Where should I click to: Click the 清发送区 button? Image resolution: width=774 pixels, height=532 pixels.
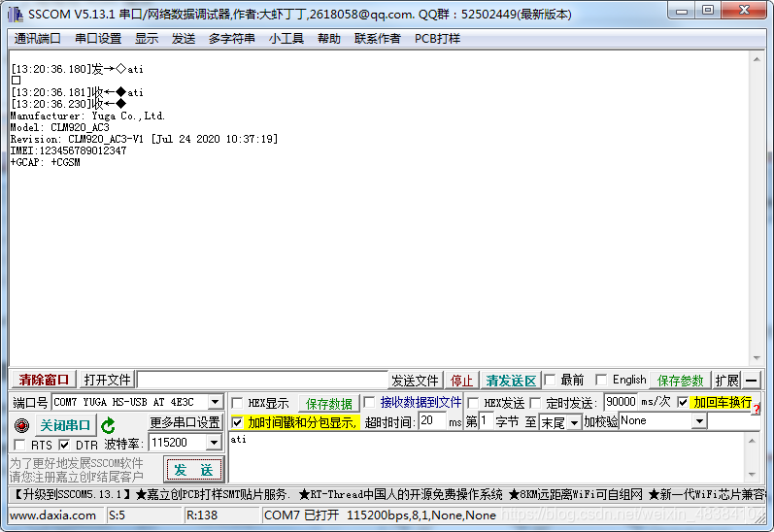[511, 381]
